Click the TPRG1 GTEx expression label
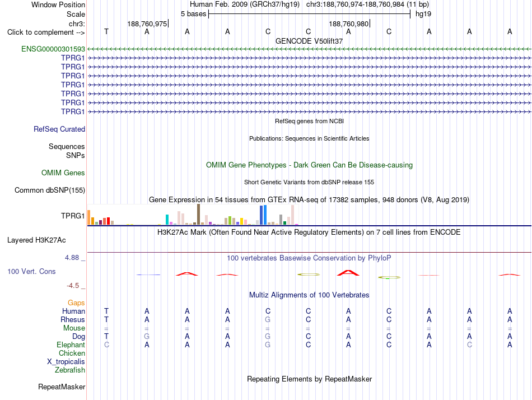The height and width of the screenshot is (400, 532). [73, 216]
